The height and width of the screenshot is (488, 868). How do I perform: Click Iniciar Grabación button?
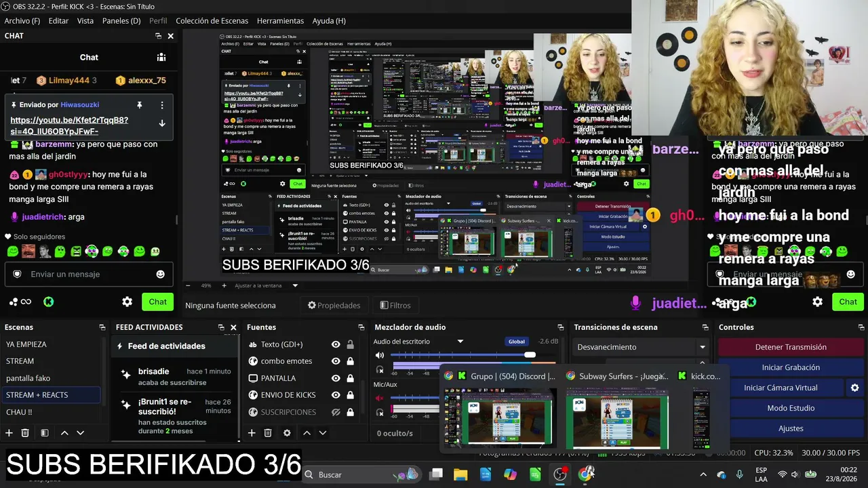tap(791, 367)
